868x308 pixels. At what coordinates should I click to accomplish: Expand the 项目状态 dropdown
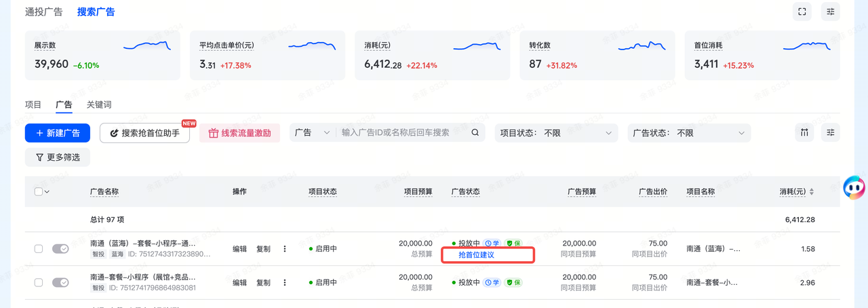556,133
